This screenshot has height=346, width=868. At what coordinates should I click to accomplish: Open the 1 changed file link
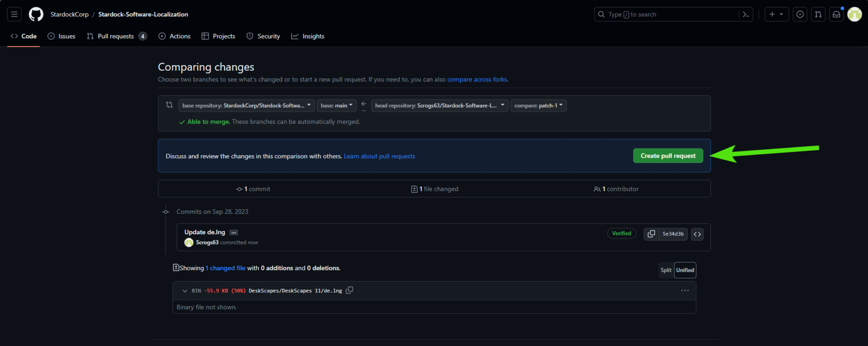(225, 268)
